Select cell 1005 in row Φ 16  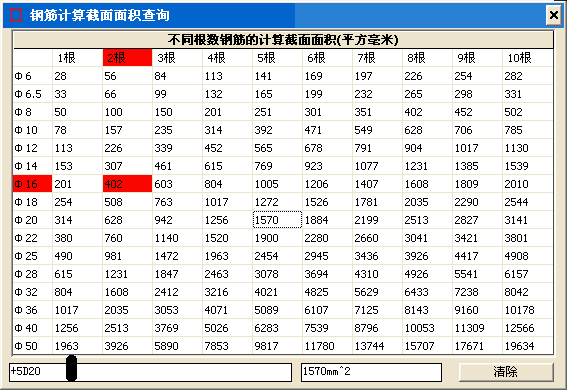click(x=277, y=184)
